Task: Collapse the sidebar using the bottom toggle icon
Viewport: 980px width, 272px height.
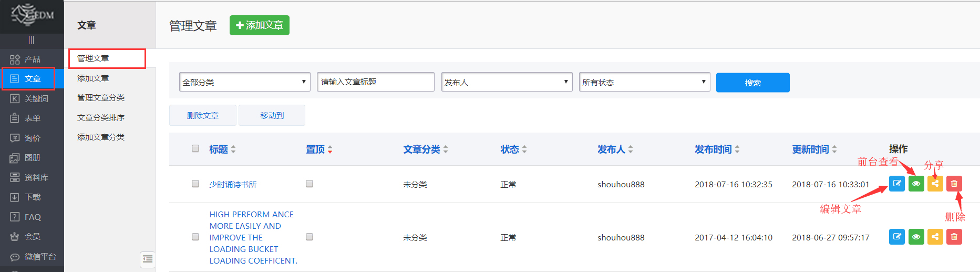Action: point(148,259)
